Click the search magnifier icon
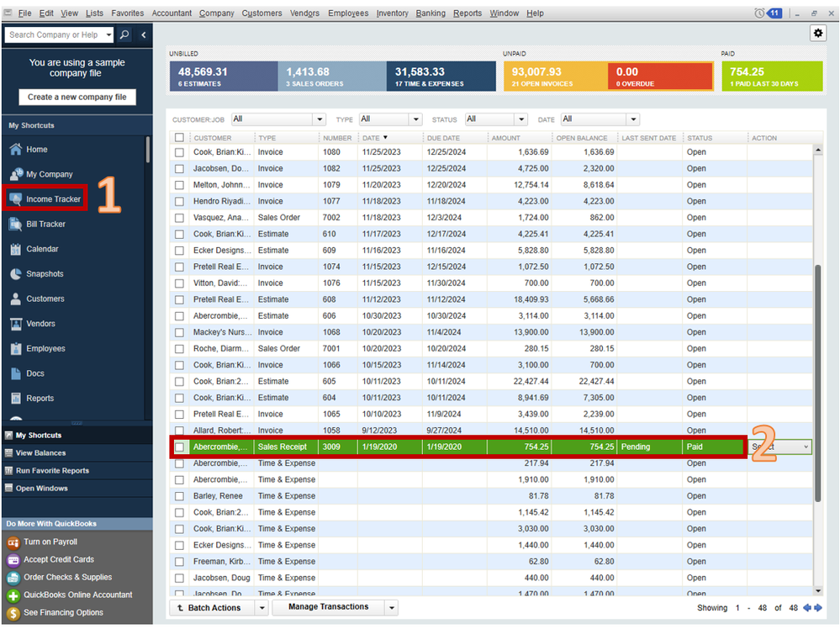Screen dimensions: 840x629 [x=124, y=34]
